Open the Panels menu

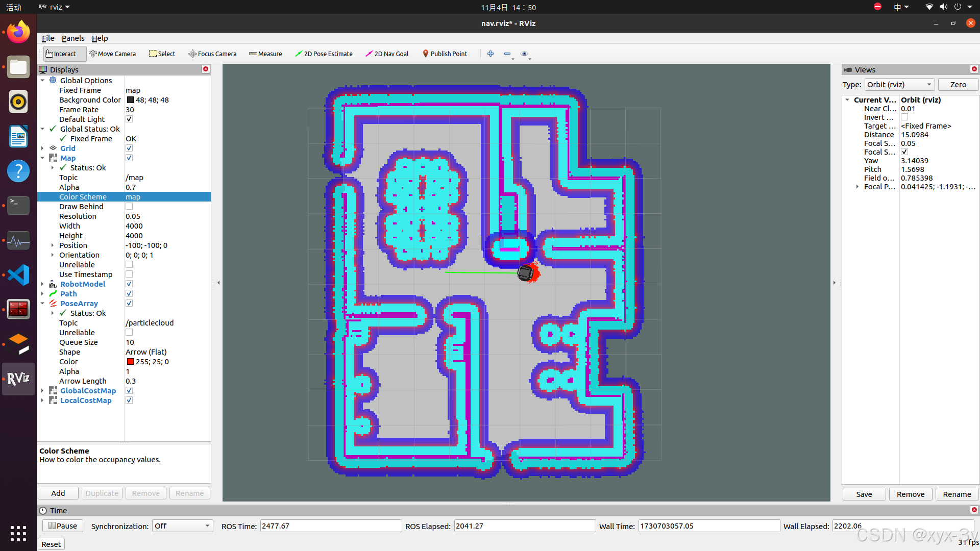73,38
